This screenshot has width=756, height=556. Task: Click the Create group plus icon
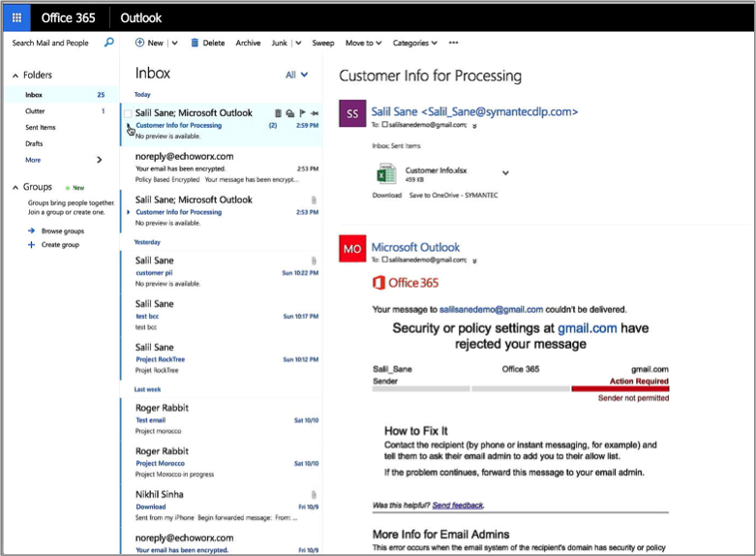coord(31,245)
